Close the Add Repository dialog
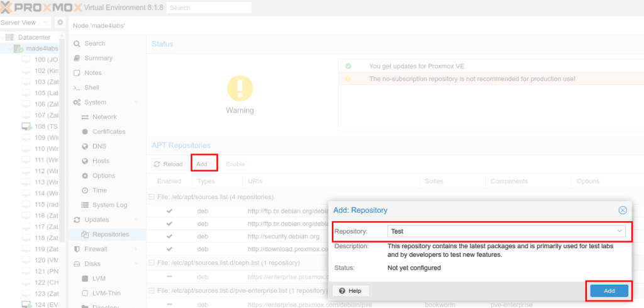The height and width of the screenshot is (308, 644). [x=623, y=210]
